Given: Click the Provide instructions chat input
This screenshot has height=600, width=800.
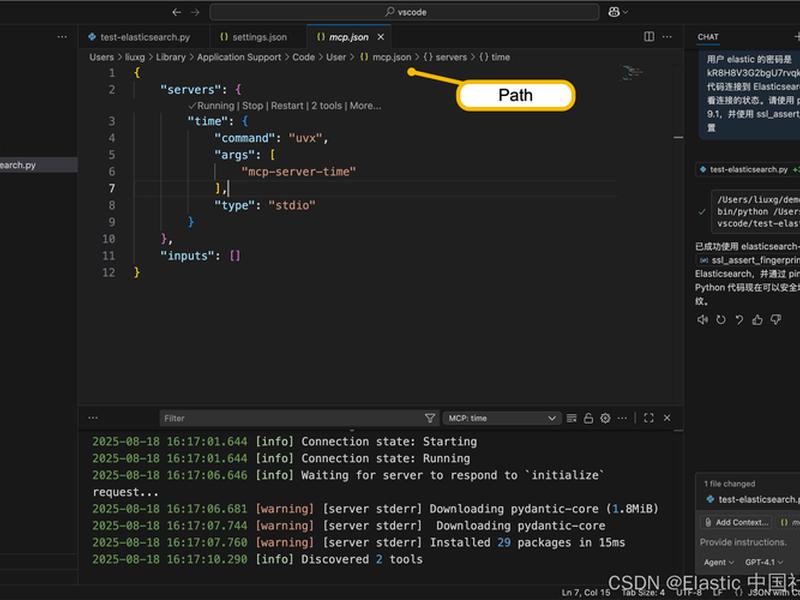Looking at the screenshot, I should 742,542.
